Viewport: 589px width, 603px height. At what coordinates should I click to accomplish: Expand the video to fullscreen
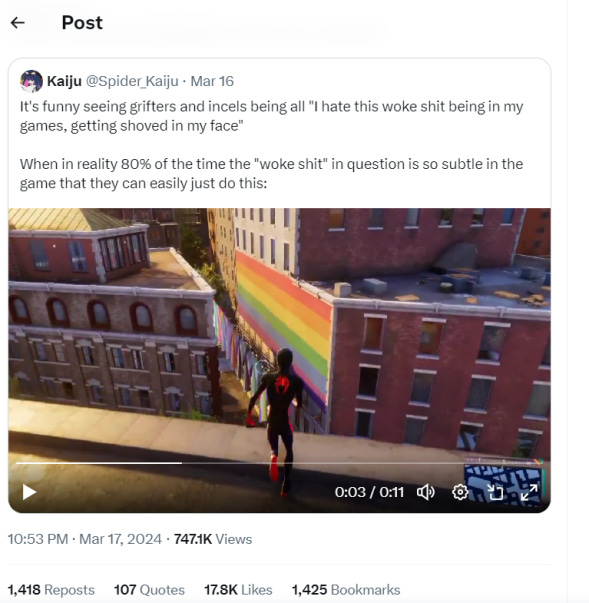(x=529, y=492)
